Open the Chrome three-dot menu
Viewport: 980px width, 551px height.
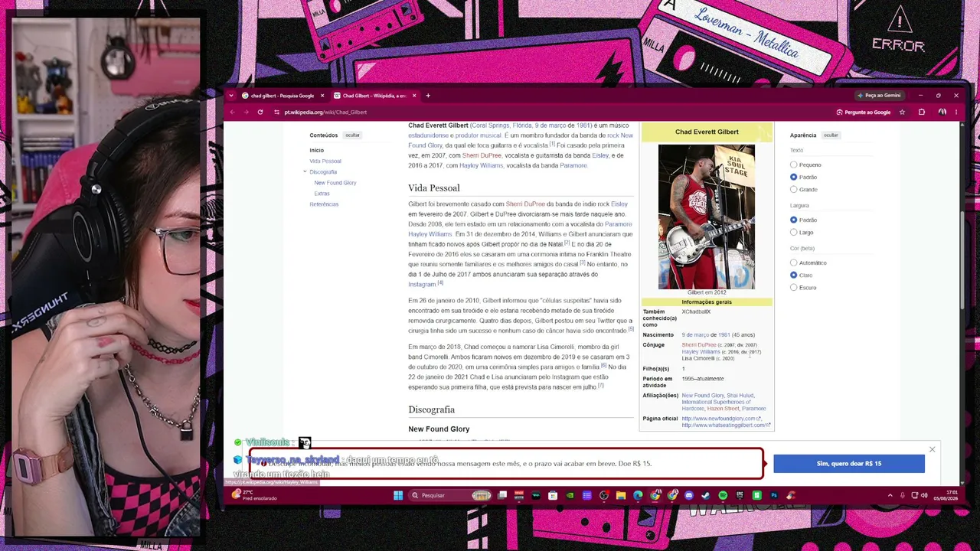(955, 112)
